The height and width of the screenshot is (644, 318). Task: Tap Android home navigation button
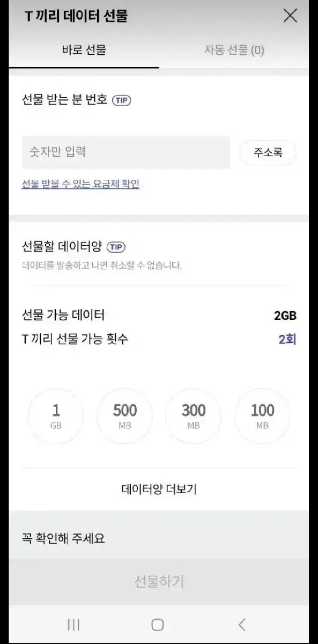(158, 624)
